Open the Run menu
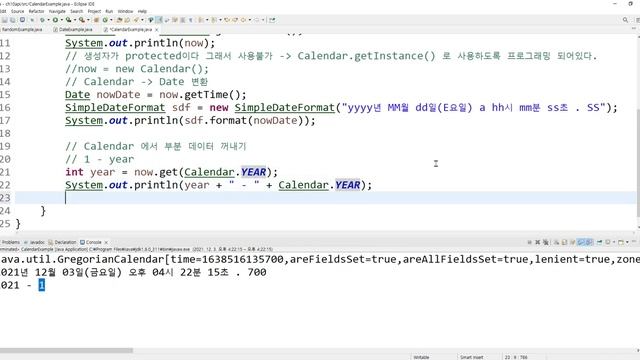Screen dimensions: 640x360 (109, 11)
